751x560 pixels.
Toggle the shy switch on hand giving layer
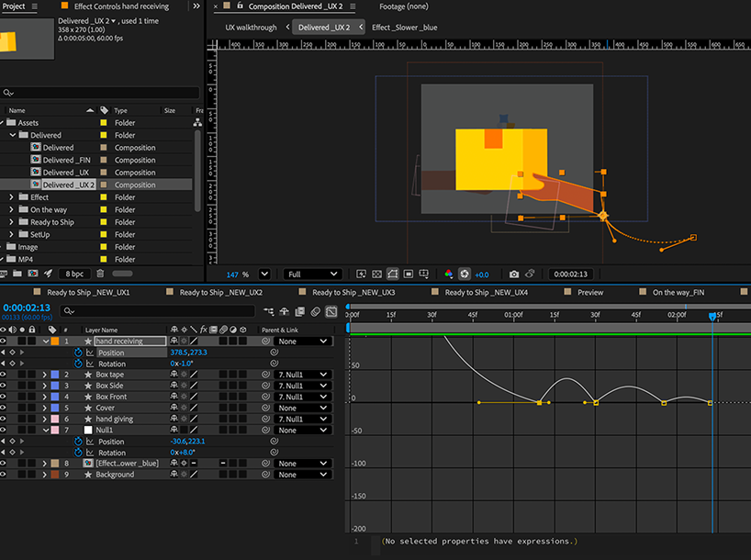pyautogui.click(x=174, y=419)
